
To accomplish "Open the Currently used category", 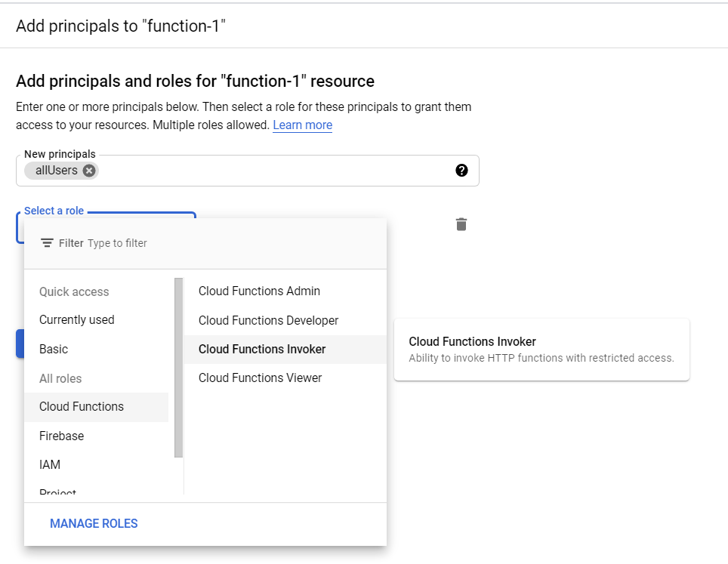I will tap(76, 319).
